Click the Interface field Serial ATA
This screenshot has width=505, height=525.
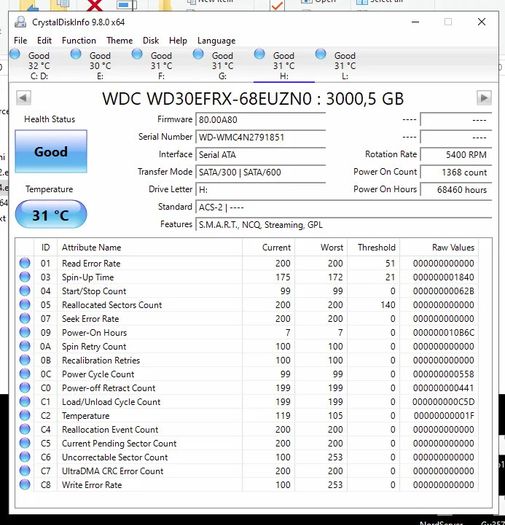261,154
